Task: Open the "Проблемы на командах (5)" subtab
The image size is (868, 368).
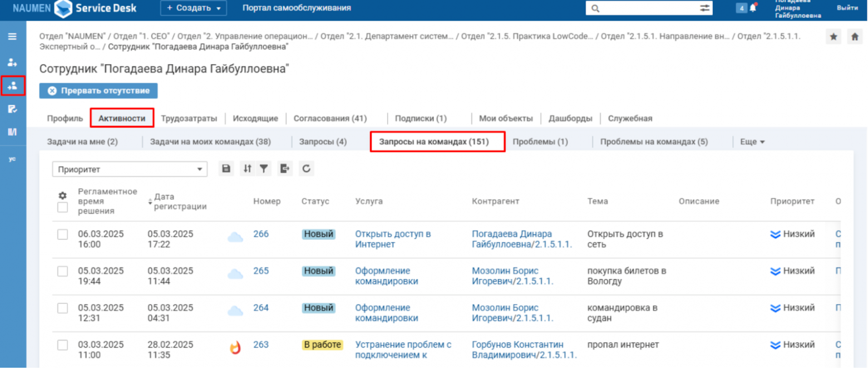Action: (654, 142)
